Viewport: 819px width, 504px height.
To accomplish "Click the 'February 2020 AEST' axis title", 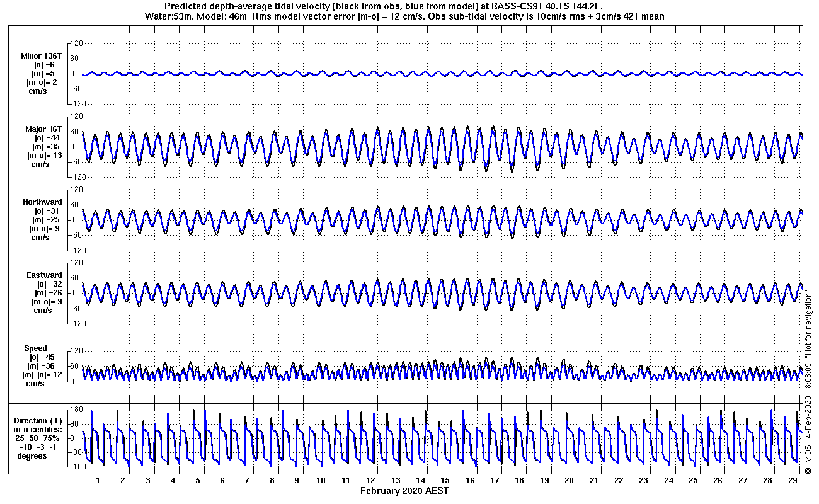I will (404, 490).
